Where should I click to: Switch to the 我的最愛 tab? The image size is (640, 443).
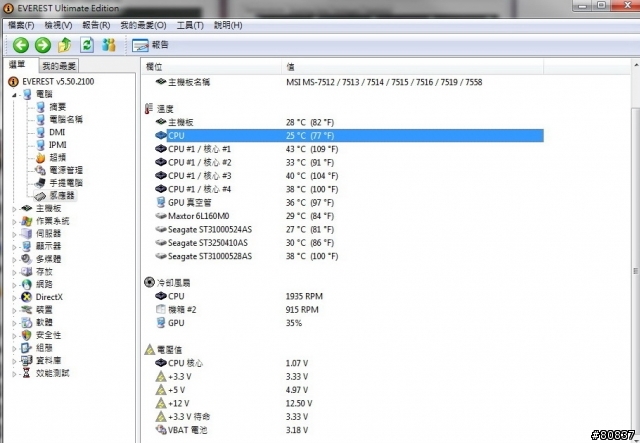59,66
